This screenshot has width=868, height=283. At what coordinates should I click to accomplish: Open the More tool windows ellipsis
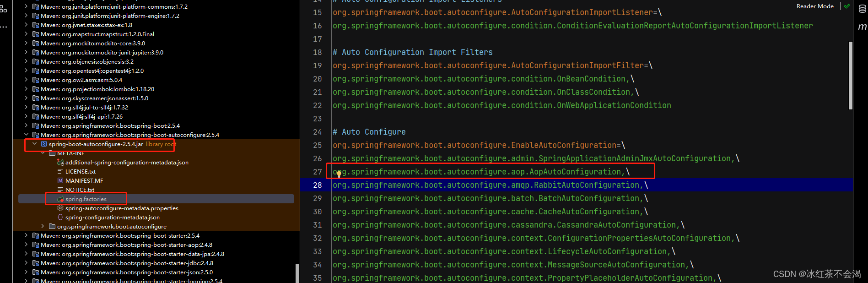click(x=4, y=27)
